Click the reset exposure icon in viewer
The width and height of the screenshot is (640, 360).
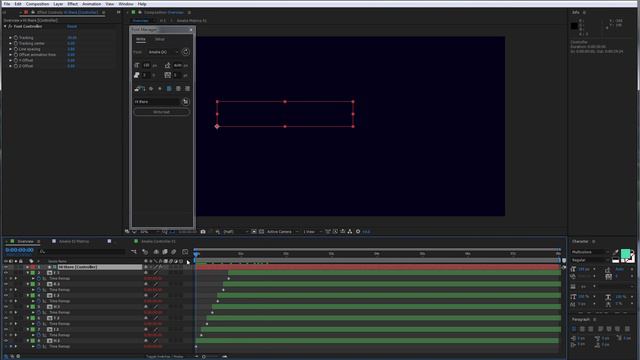click(x=358, y=232)
